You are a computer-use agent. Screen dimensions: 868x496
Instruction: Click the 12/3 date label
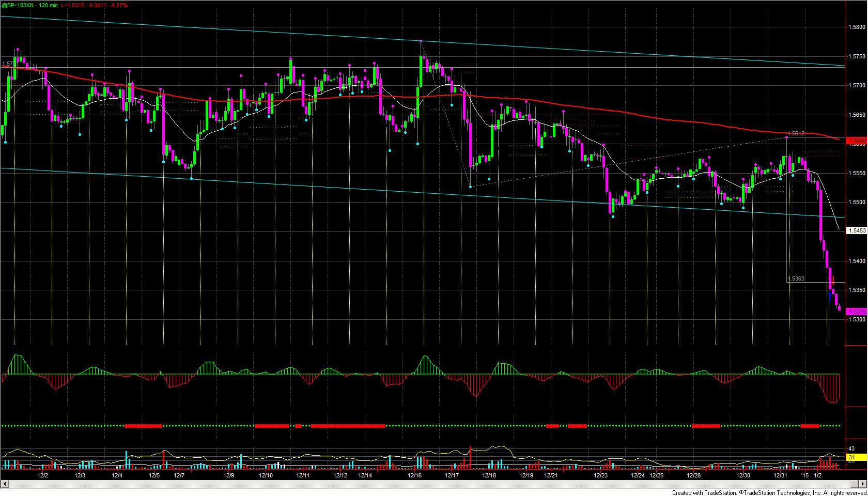click(x=80, y=475)
